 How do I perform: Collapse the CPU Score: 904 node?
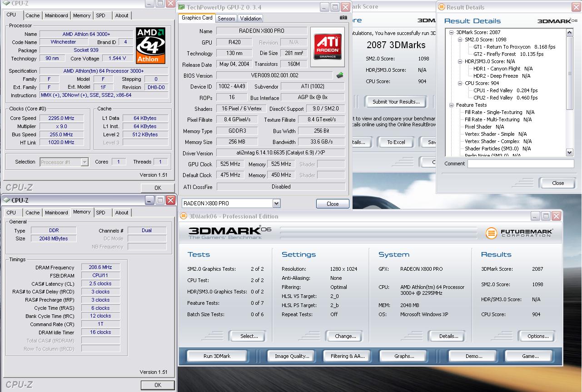(460, 83)
